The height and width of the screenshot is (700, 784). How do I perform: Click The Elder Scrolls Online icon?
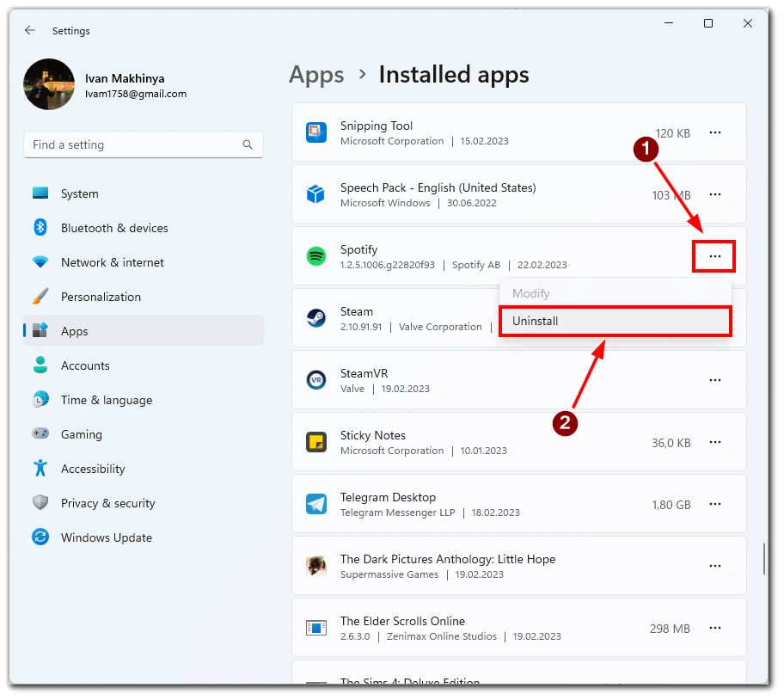point(317,629)
